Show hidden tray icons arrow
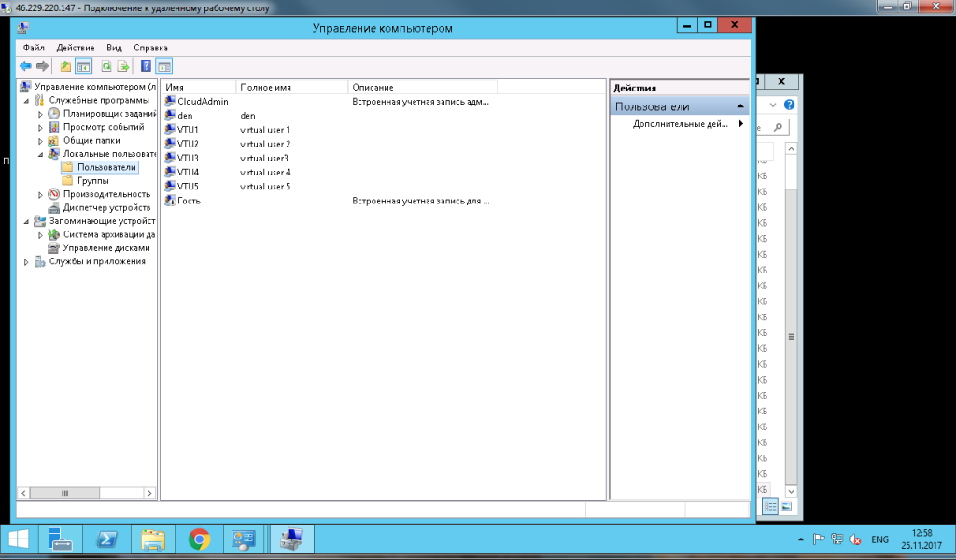Image resolution: width=956 pixels, height=560 pixels. coord(800,539)
